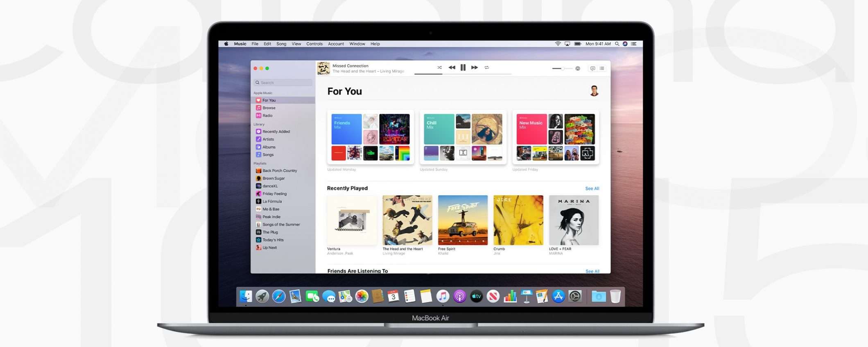Click See All for Recently Played
The height and width of the screenshot is (347, 868).
592,189
